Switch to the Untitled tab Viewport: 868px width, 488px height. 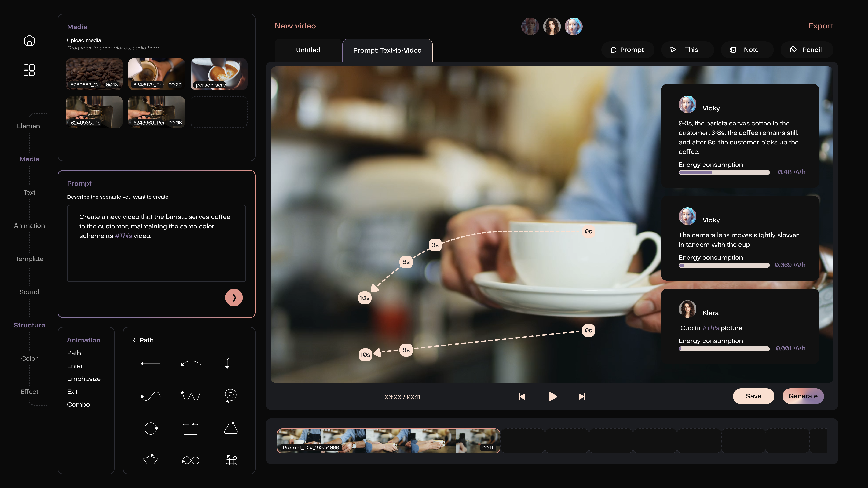pyautogui.click(x=308, y=50)
